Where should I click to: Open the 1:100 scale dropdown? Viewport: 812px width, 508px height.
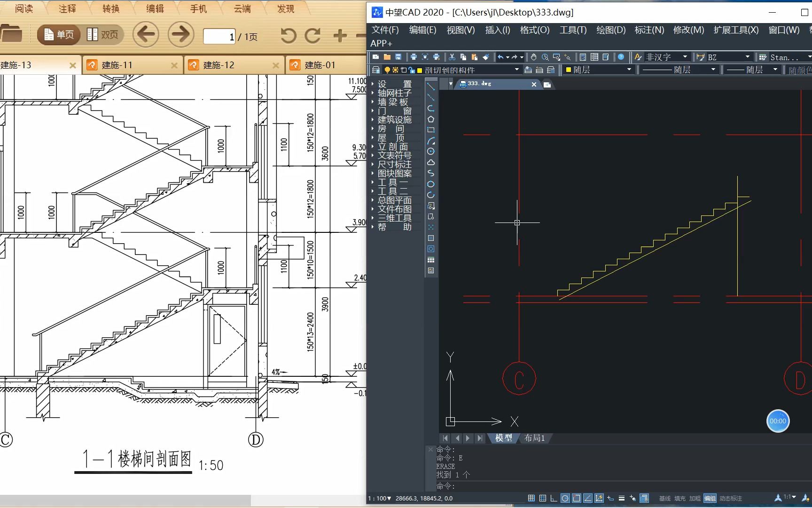click(x=380, y=498)
